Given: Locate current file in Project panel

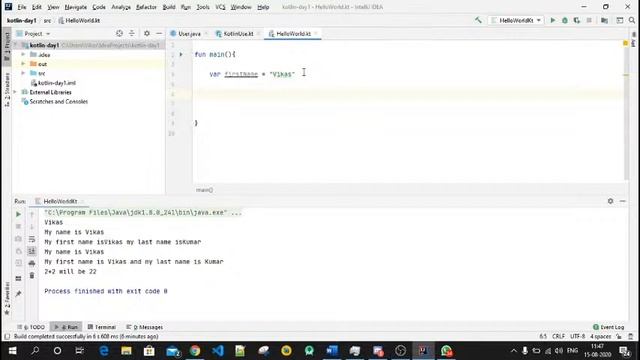Looking at the screenshot, I should coord(119,33).
